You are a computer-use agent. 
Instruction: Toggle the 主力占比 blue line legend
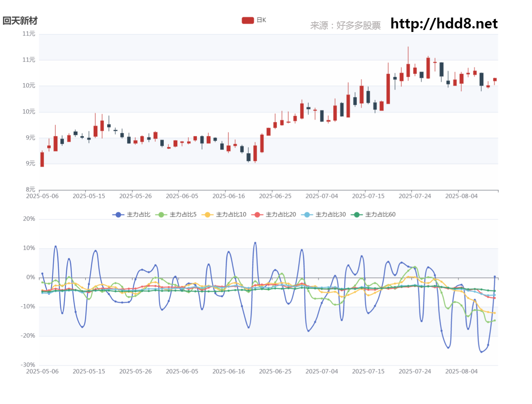pyautogui.click(x=131, y=215)
